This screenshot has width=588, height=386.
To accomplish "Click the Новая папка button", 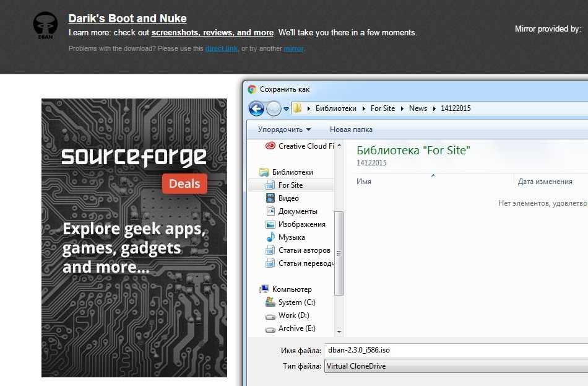I will point(351,129).
